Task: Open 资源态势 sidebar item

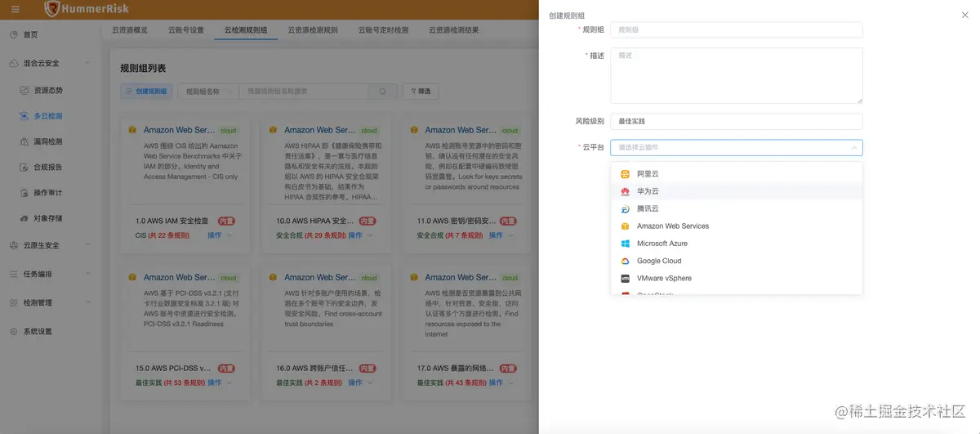Action: (48, 90)
